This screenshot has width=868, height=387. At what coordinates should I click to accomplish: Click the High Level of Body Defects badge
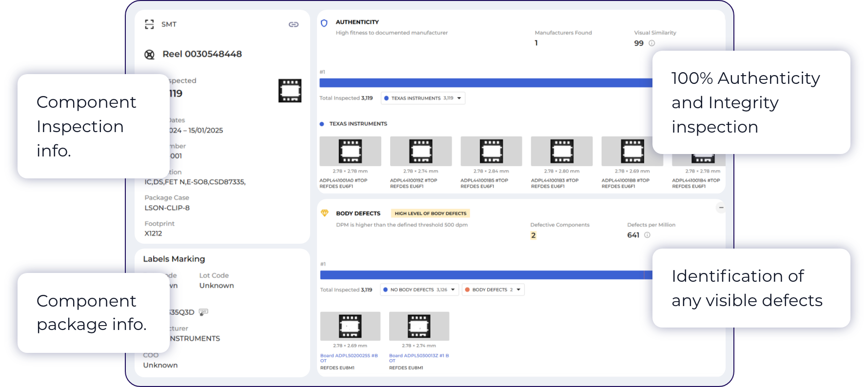(430, 213)
